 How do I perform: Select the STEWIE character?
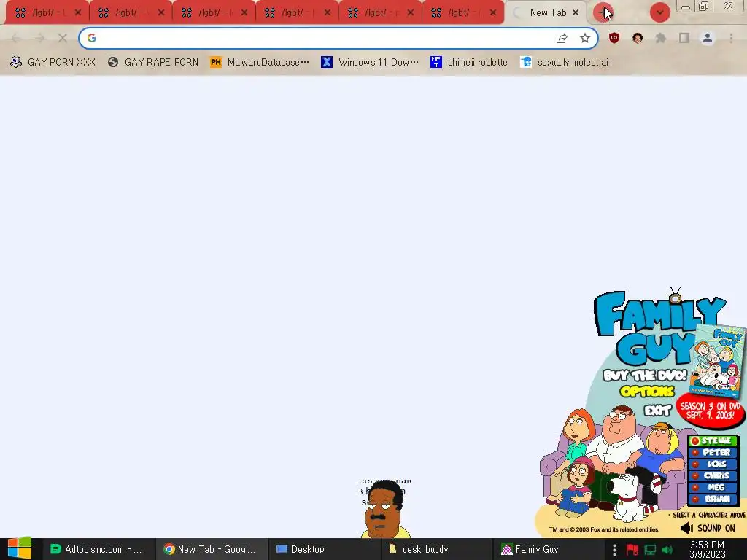(x=713, y=441)
